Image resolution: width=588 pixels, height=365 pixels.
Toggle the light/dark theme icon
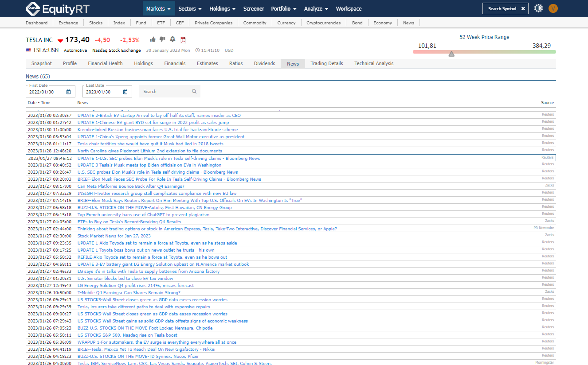point(538,8)
